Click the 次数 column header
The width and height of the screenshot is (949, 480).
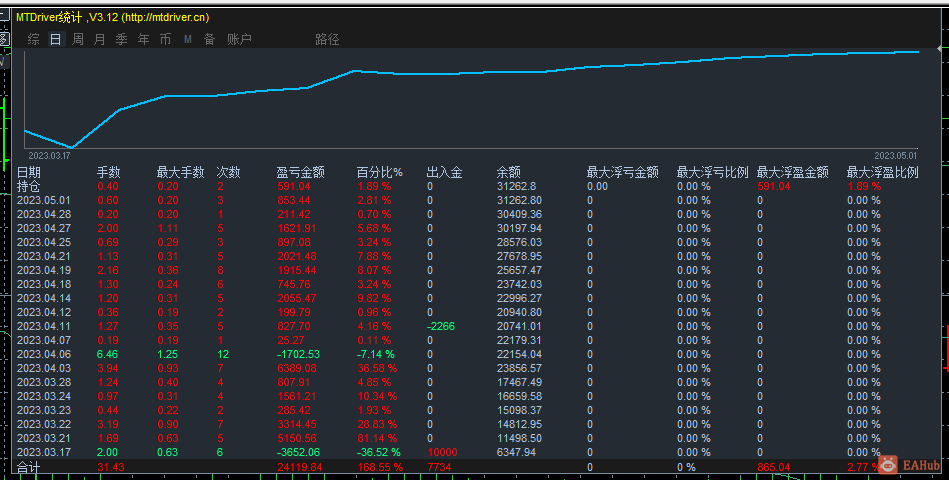229,173
